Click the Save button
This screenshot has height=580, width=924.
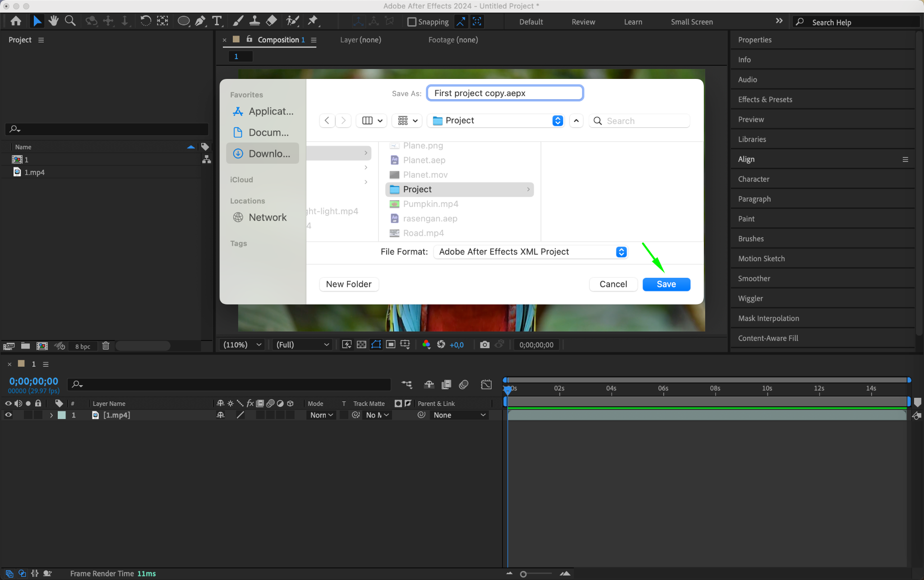point(666,284)
